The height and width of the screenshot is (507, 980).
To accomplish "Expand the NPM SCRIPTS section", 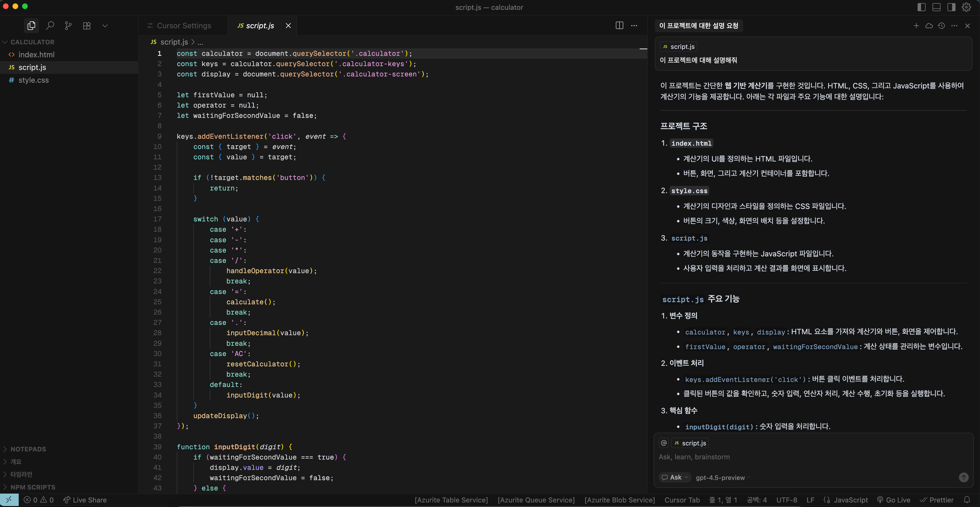I will click(x=33, y=487).
